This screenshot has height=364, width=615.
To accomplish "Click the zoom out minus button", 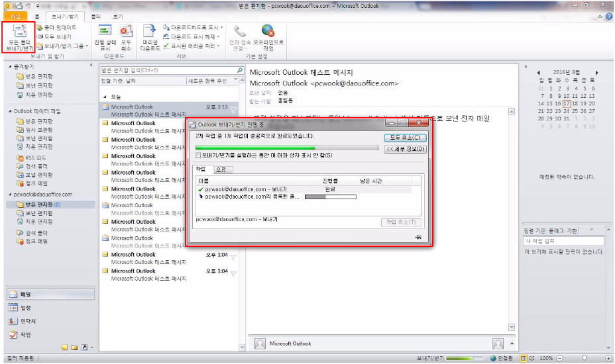I will point(560,358).
